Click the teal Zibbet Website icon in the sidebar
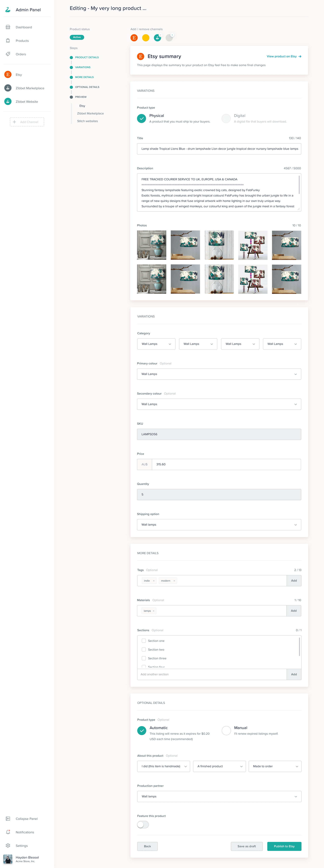 click(x=8, y=102)
